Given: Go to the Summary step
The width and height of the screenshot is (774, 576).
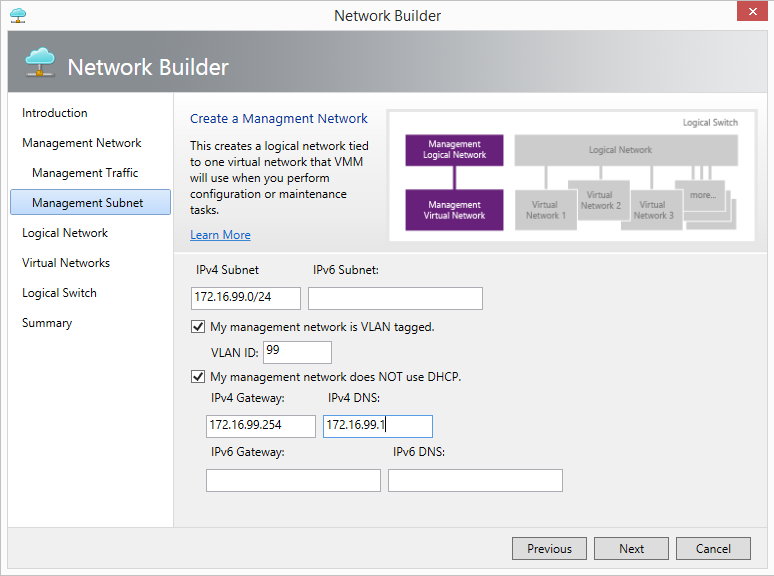Looking at the screenshot, I should pos(47,323).
